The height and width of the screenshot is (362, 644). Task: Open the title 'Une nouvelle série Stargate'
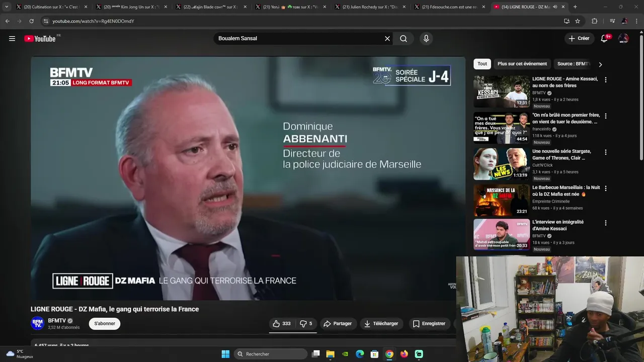pyautogui.click(x=561, y=155)
